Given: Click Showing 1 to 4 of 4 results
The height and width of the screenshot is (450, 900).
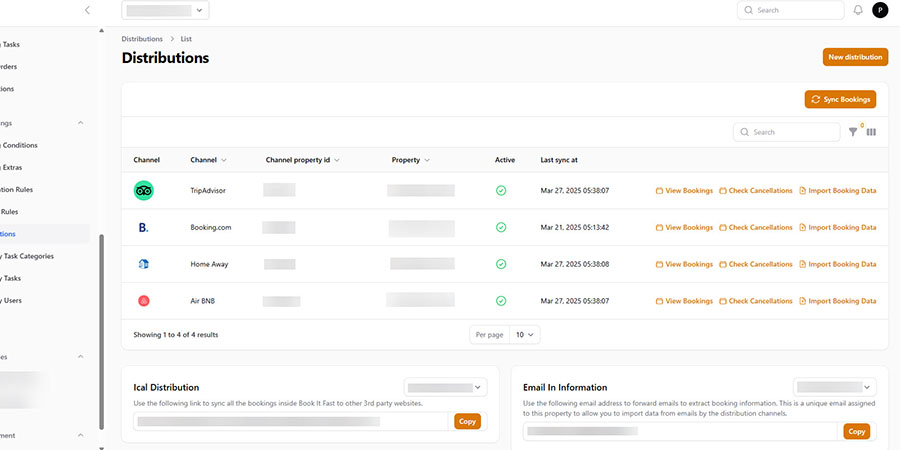Looking at the screenshot, I should [176, 335].
